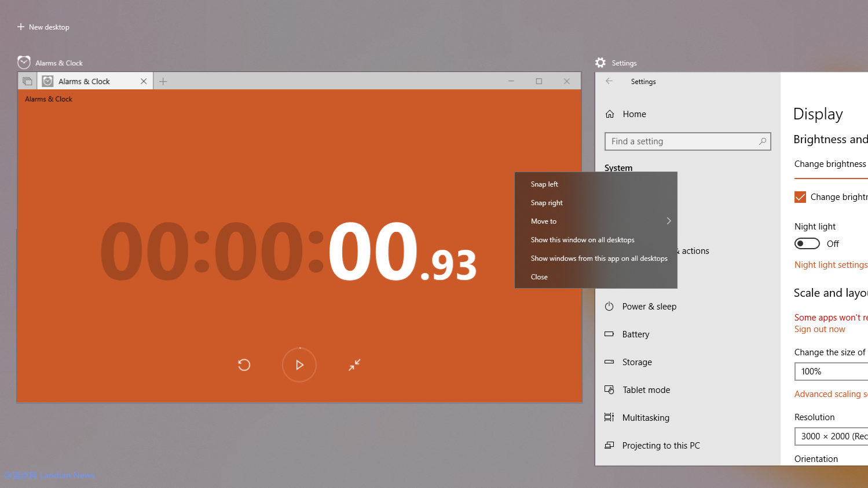Start the stopwatch with play button
This screenshot has width=868, height=488.
[299, 365]
